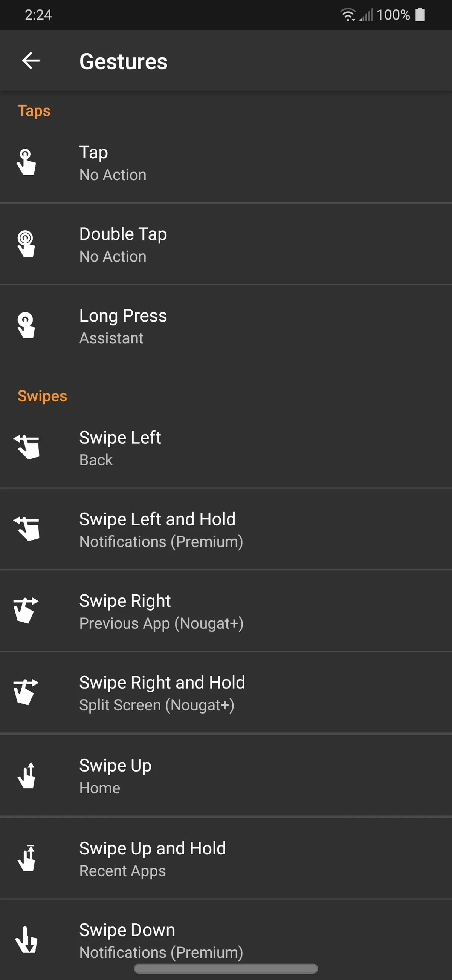
Task: Click the Swipe Left hand icon
Action: tap(27, 447)
